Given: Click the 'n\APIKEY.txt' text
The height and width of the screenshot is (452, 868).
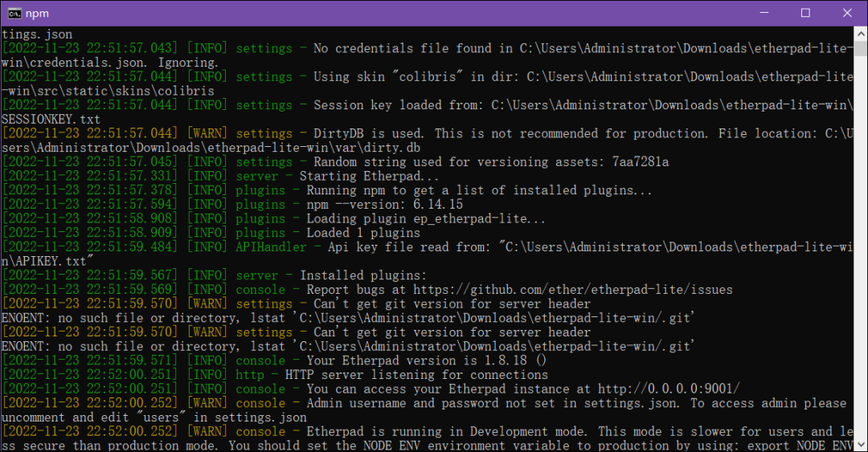Looking at the screenshot, I should (47, 261).
